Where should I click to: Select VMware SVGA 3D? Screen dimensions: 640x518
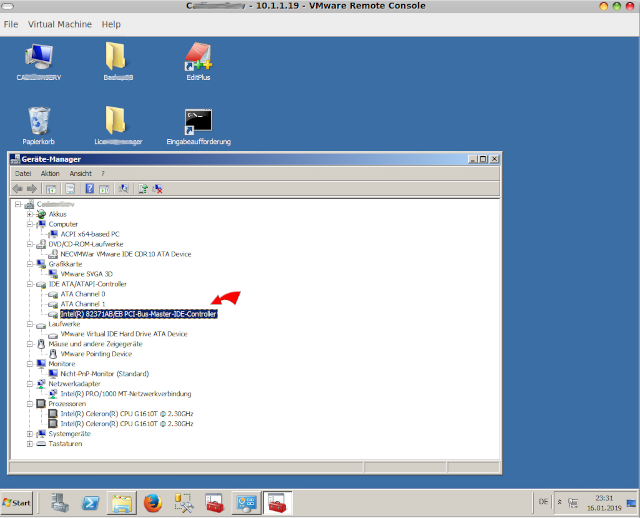(x=87, y=274)
